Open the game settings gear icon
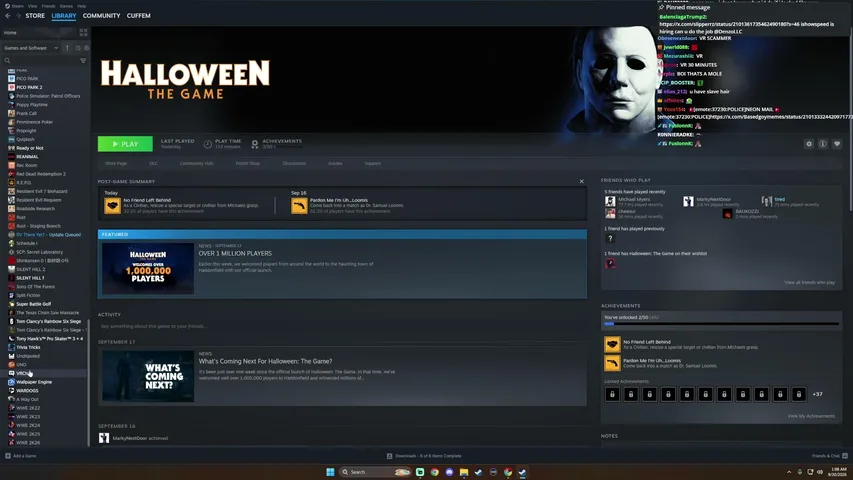The height and width of the screenshot is (480, 853). click(809, 144)
